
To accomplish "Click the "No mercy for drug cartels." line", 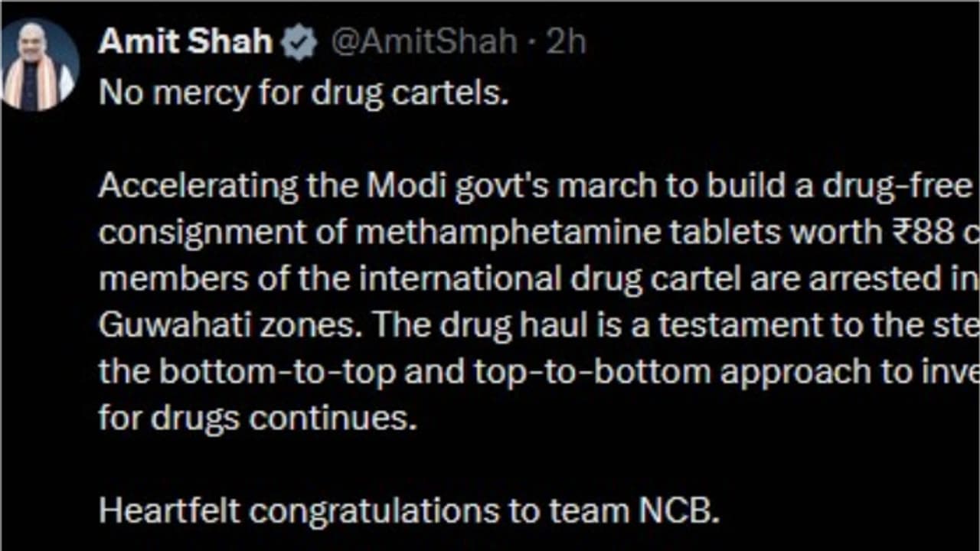I will 303,93.
